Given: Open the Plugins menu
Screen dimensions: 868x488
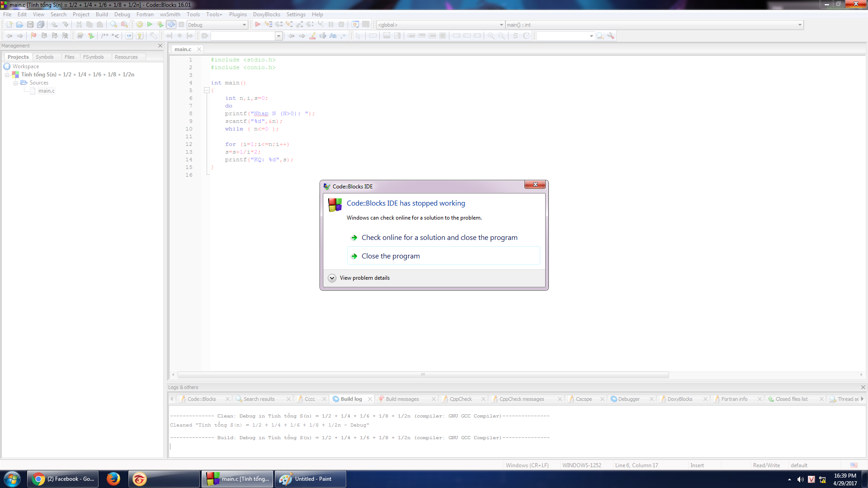Looking at the screenshot, I should pyautogui.click(x=238, y=14).
